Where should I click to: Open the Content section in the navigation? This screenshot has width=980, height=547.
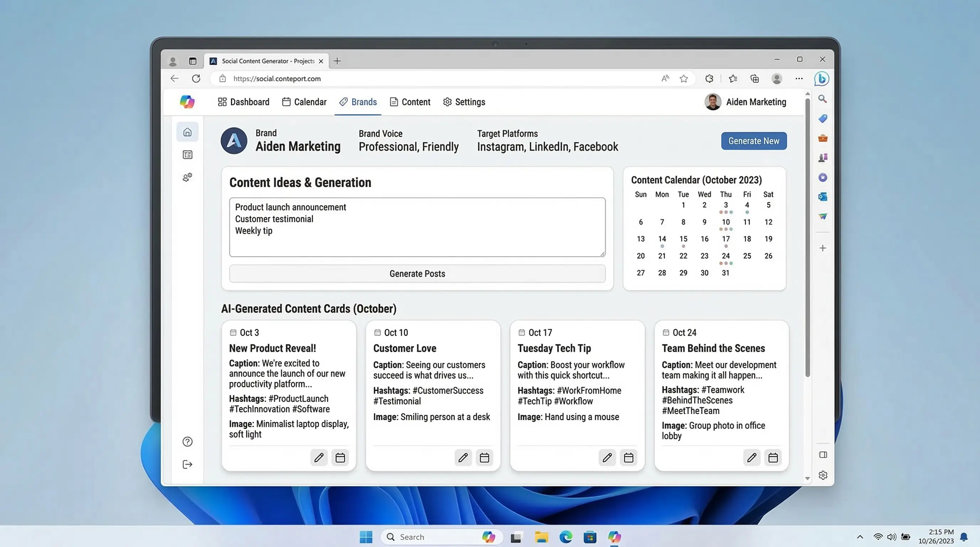pyautogui.click(x=410, y=102)
